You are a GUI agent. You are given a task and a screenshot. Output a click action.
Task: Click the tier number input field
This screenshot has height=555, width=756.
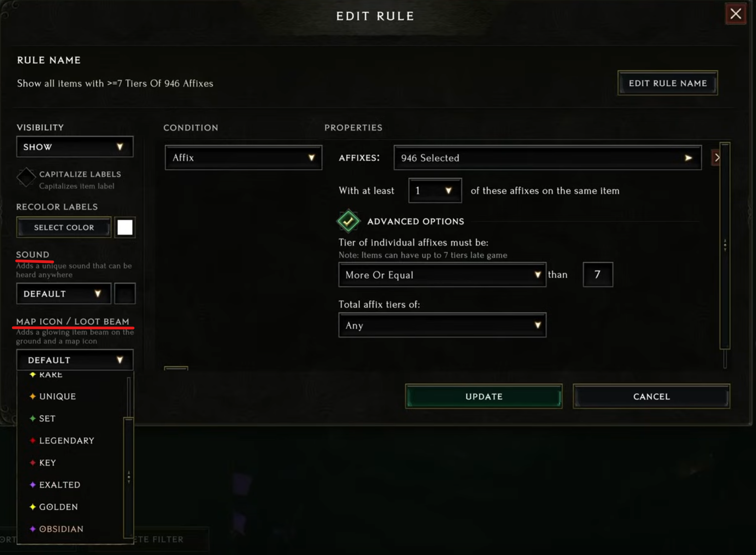598,275
